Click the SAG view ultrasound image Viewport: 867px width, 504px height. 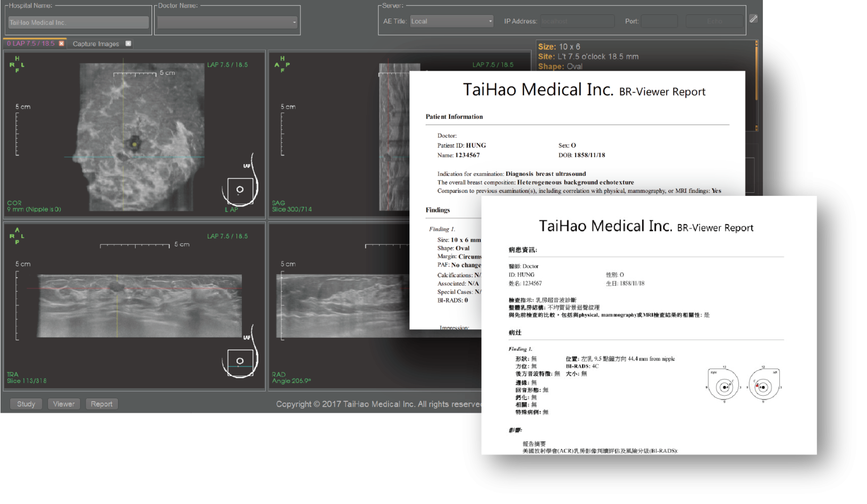point(394,137)
